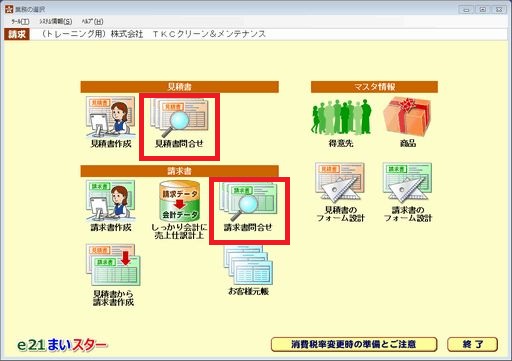Open the ヘルプ(H) menu
Viewport: 512px width, 361px height.
[92, 22]
